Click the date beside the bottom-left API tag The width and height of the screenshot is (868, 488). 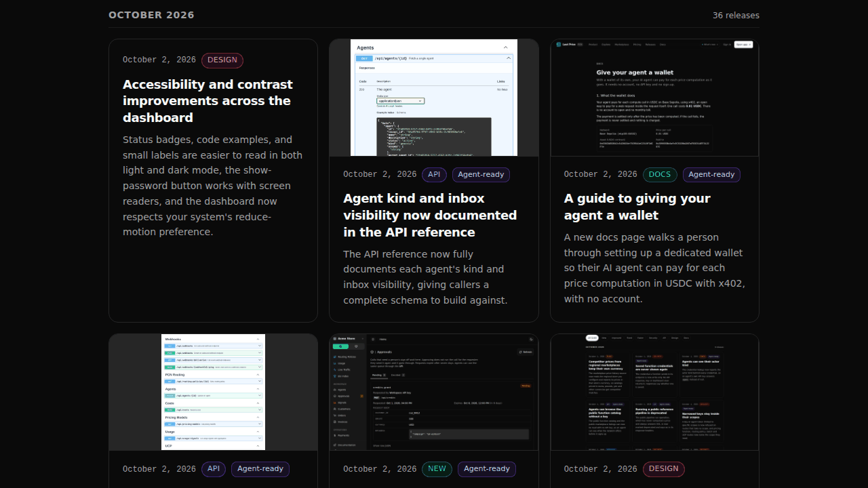click(x=159, y=468)
